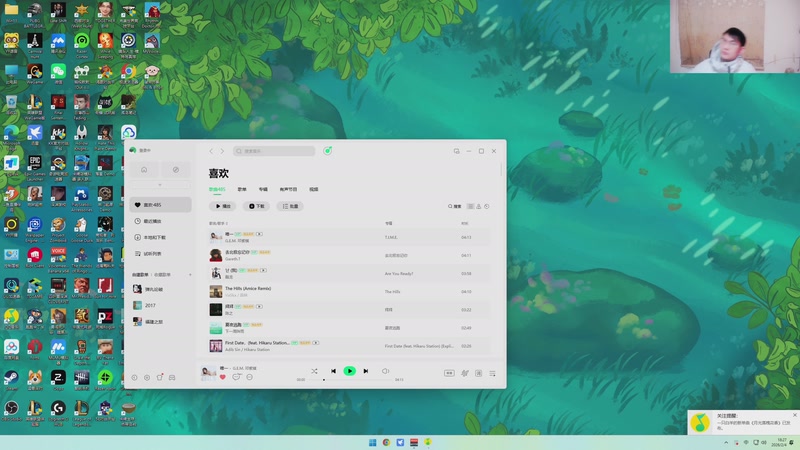Click the taskbar clock and date
This screenshot has height=450, width=800.
pos(779,442)
